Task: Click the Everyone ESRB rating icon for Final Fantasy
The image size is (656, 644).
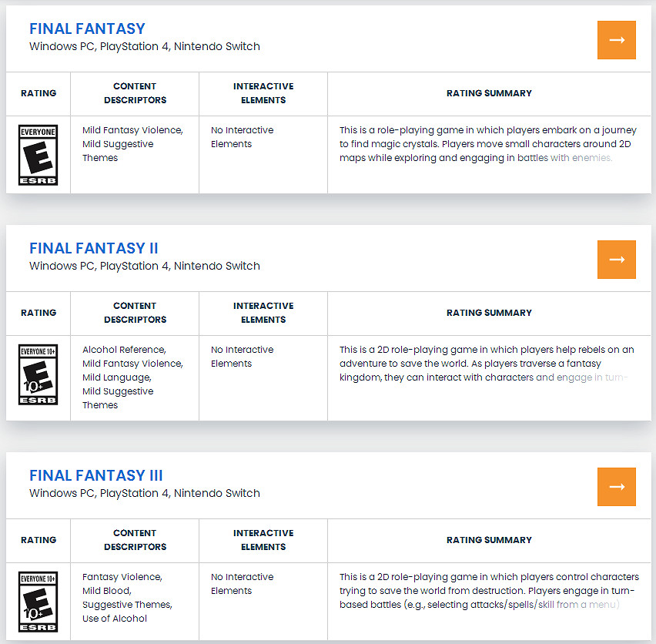Action: pyautogui.click(x=38, y=156)
